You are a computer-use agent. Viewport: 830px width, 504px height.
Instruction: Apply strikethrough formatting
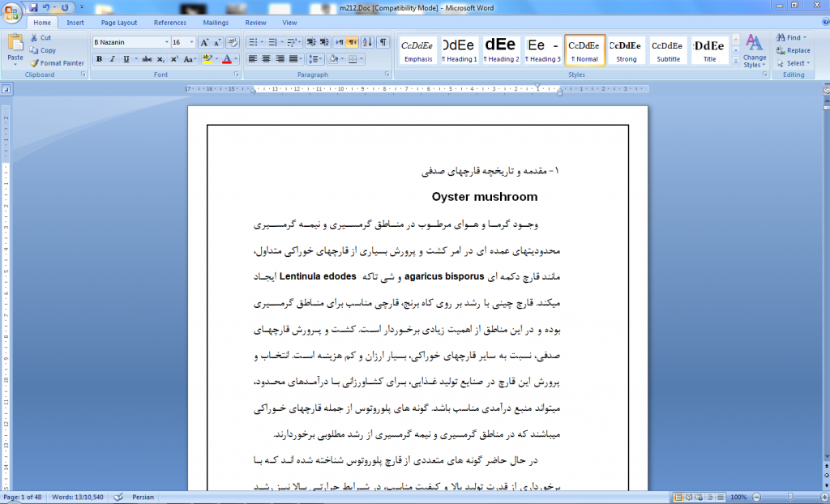click(147, 59)
